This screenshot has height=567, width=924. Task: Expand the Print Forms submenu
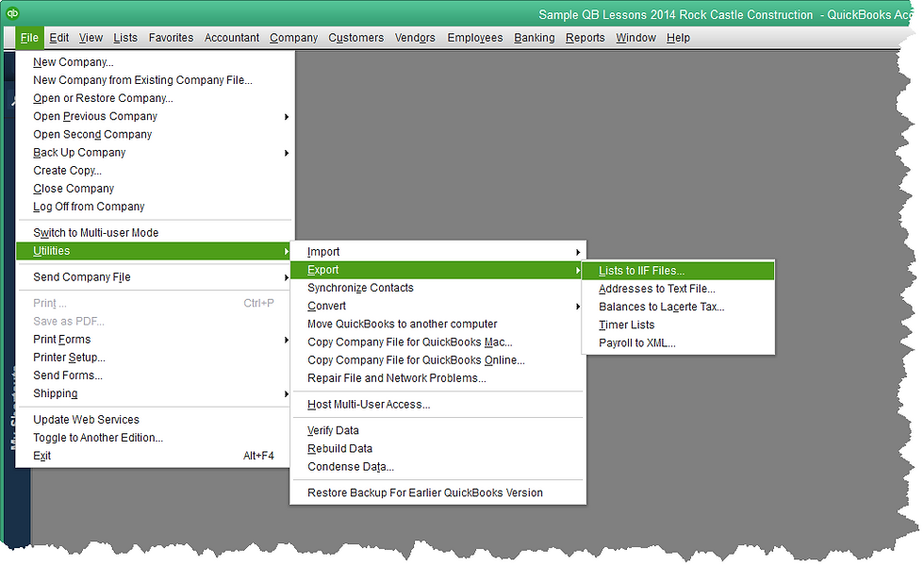click(155, 340)
